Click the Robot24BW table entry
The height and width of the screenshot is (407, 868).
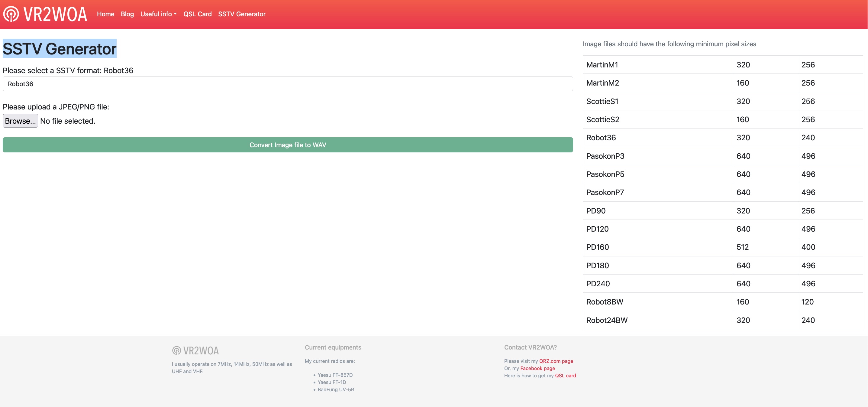click(607, 320)
